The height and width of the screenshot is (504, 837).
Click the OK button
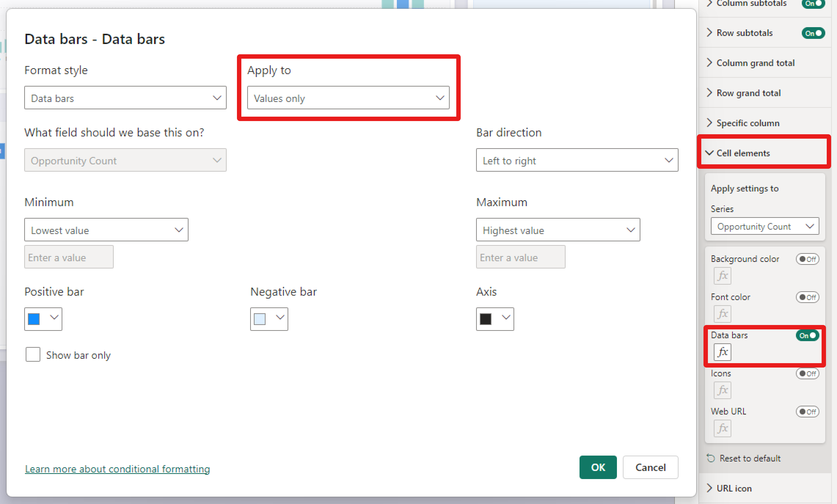coord(598,467)
